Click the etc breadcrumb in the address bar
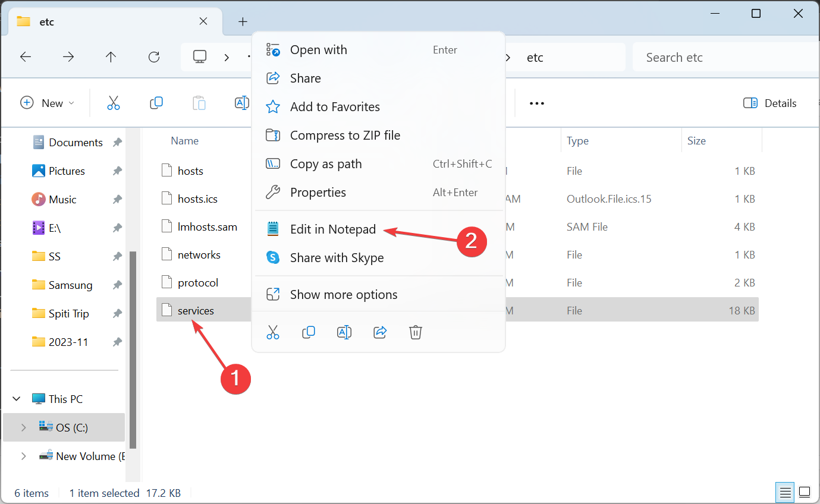This screenshot has height=504, width=820. point(535,58)
